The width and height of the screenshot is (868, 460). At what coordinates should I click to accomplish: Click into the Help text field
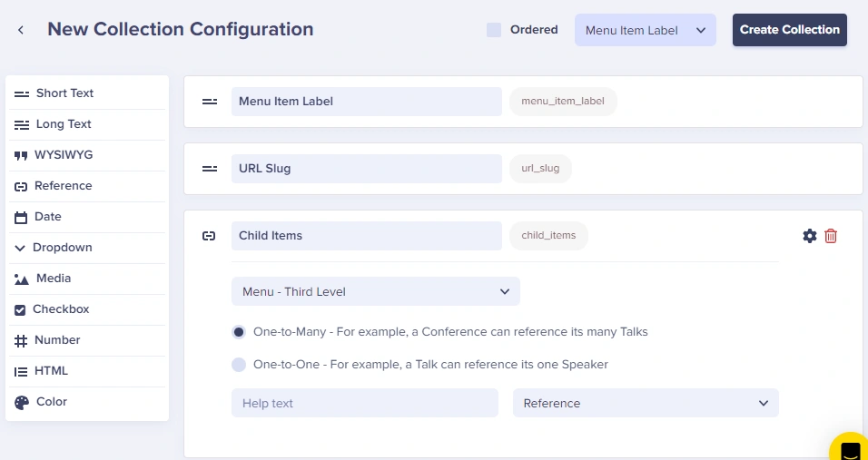coord(364,403)
